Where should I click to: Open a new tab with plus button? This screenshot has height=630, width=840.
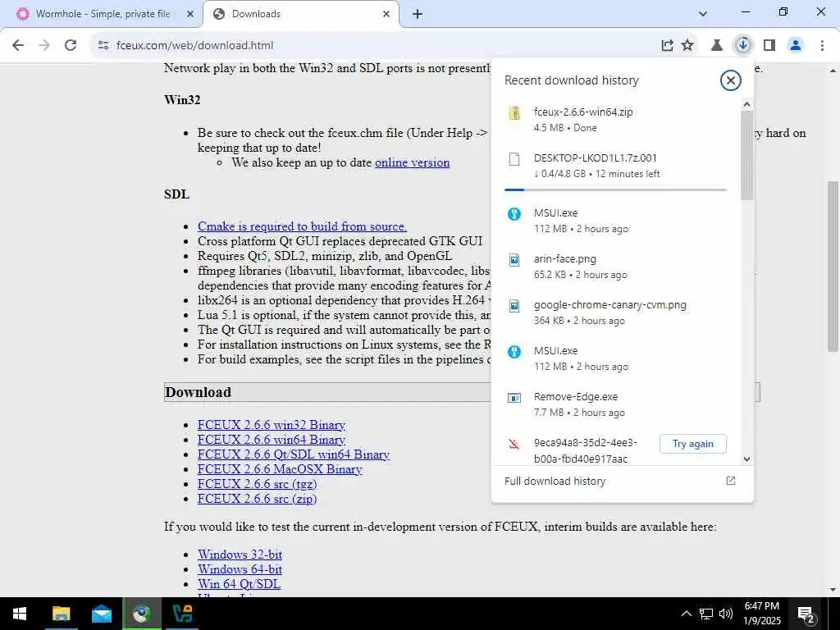418,14
